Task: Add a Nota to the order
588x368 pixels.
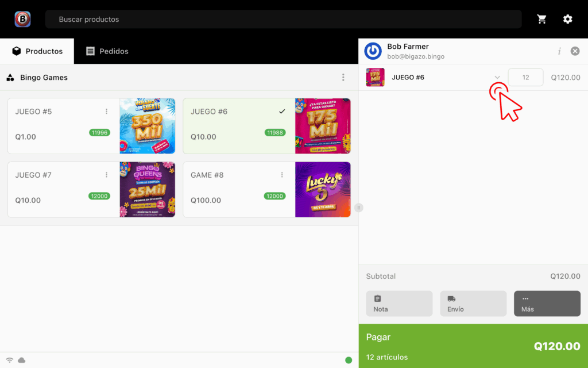Action: point(400,304)
